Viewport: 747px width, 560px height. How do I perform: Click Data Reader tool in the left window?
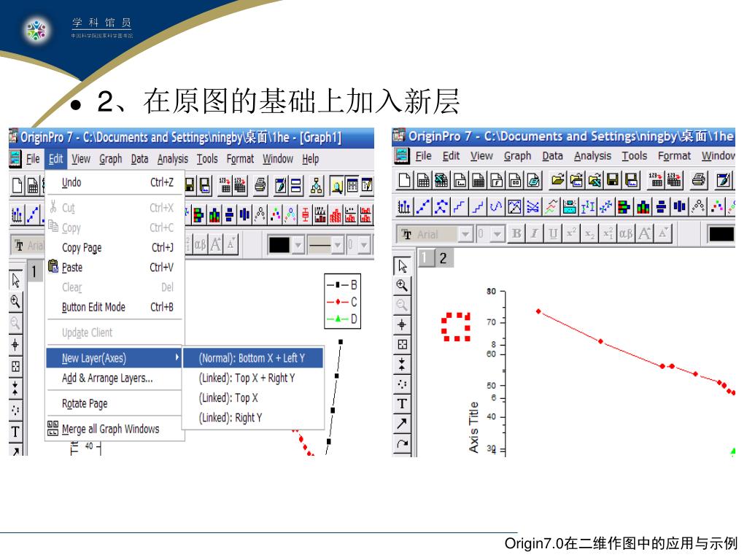pos(16,367)
